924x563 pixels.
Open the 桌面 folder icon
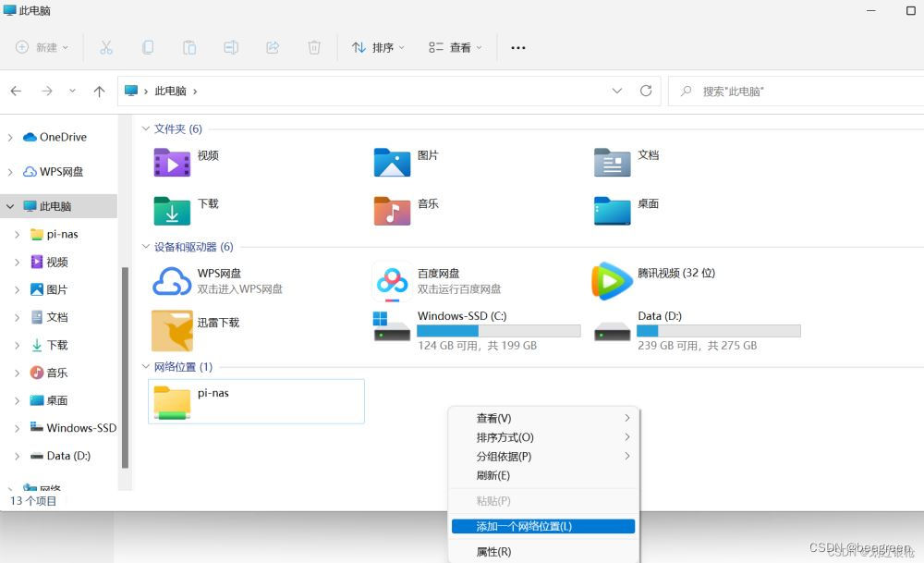(613, 211)
